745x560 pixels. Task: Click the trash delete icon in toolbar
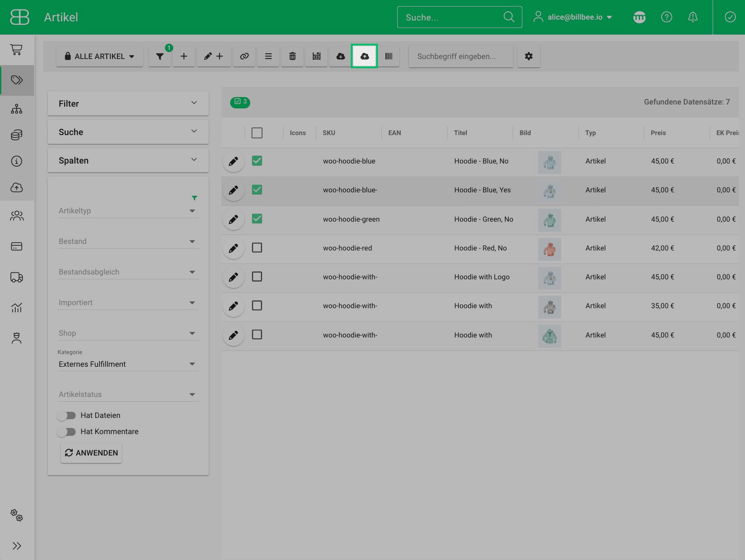coord(292,56)
